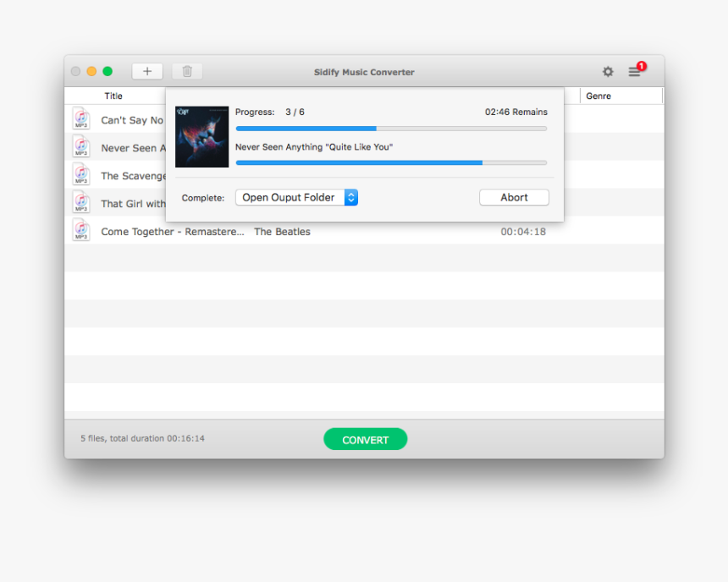Open settings via the gear icon

(608, 71)
